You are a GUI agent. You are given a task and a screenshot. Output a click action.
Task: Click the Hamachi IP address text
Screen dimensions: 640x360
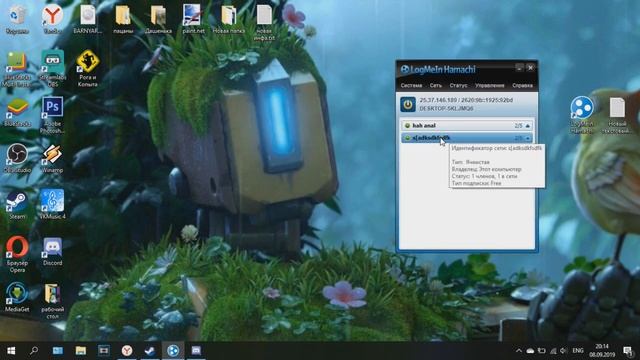pos(466,100)
